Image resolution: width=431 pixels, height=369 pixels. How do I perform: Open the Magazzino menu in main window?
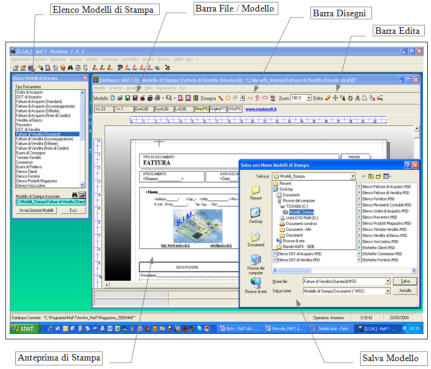[x=58, y=59]
